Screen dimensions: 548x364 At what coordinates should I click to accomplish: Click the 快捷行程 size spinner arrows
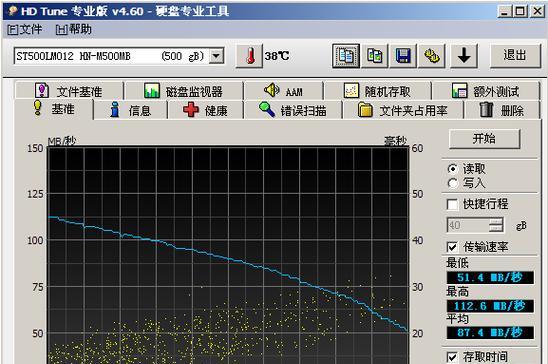(496, 225)
